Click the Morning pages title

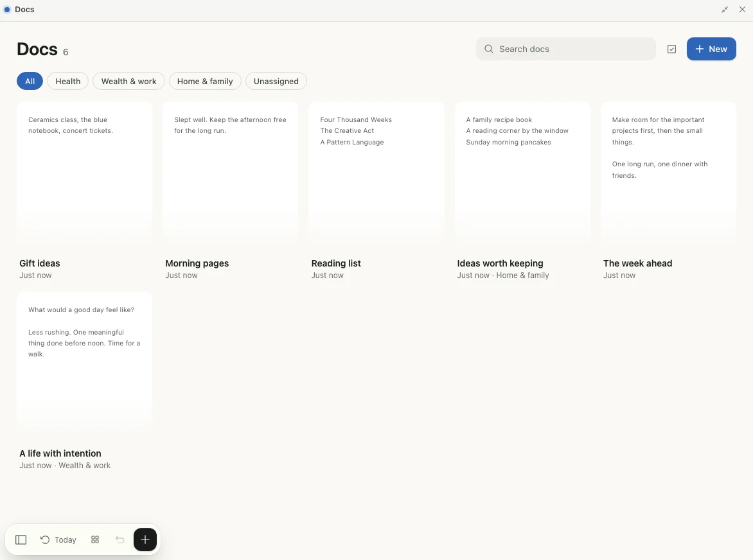point(197,263)
